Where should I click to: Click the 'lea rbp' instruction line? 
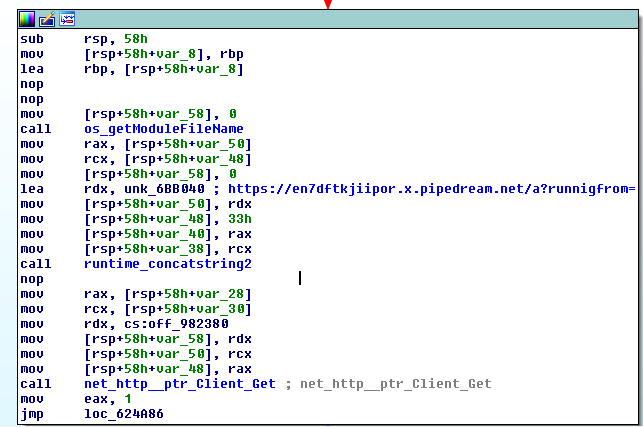[132, 69]
